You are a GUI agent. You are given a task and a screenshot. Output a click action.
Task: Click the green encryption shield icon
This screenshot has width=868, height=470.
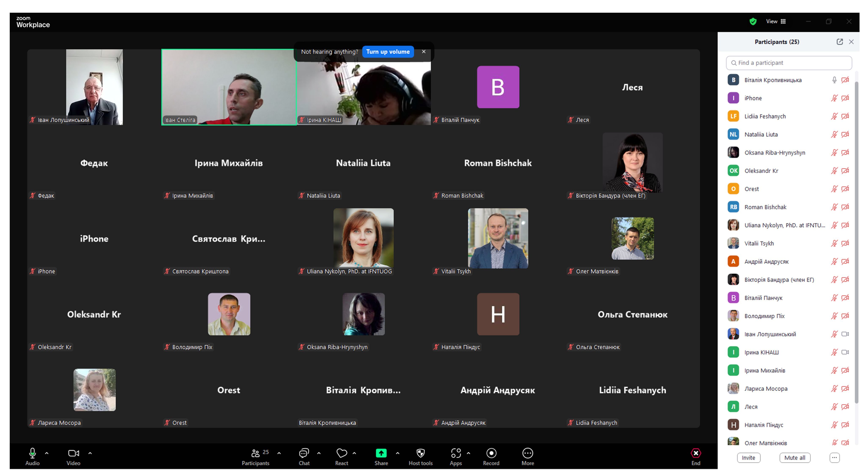(753, 22)
